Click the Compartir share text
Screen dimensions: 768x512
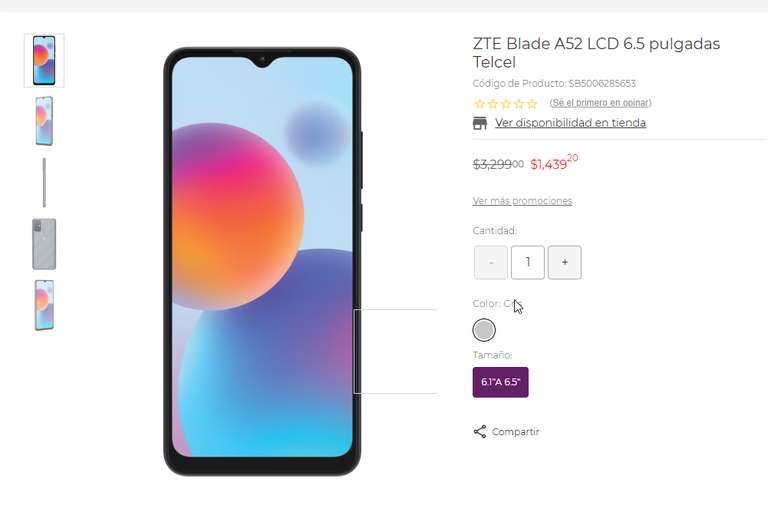515,432
